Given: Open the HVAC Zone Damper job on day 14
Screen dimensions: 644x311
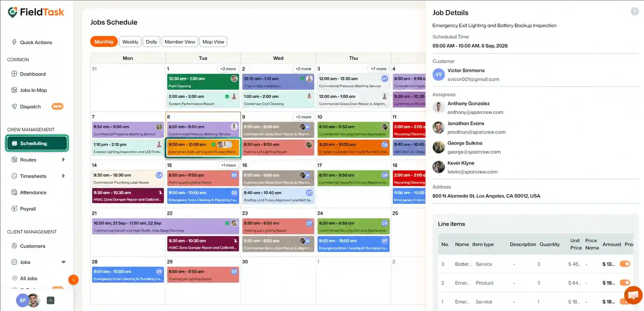Looking at the screenshot, I should 128,196.
